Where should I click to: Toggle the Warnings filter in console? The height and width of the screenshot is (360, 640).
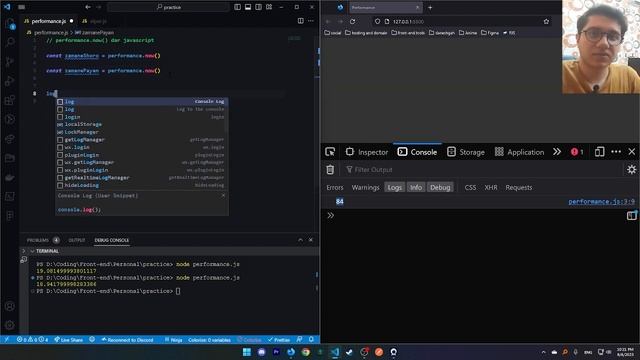[365, 187]
